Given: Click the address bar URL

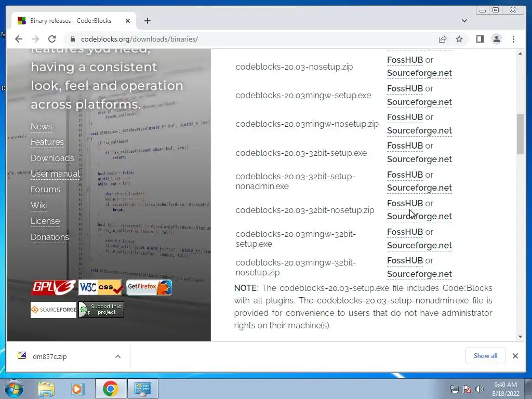Looking at the screenshot, I should tap(139, 39).
